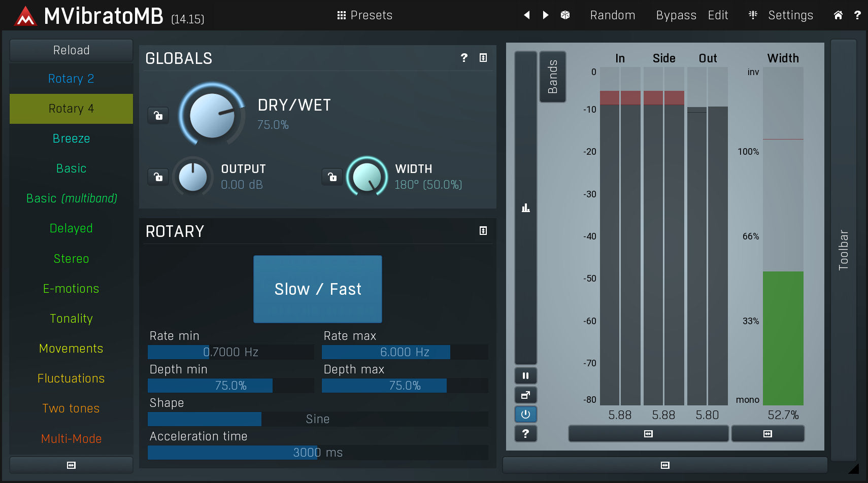
Task: Toggle the Dry/Wet lock icon
Action: tap(158, 116)
